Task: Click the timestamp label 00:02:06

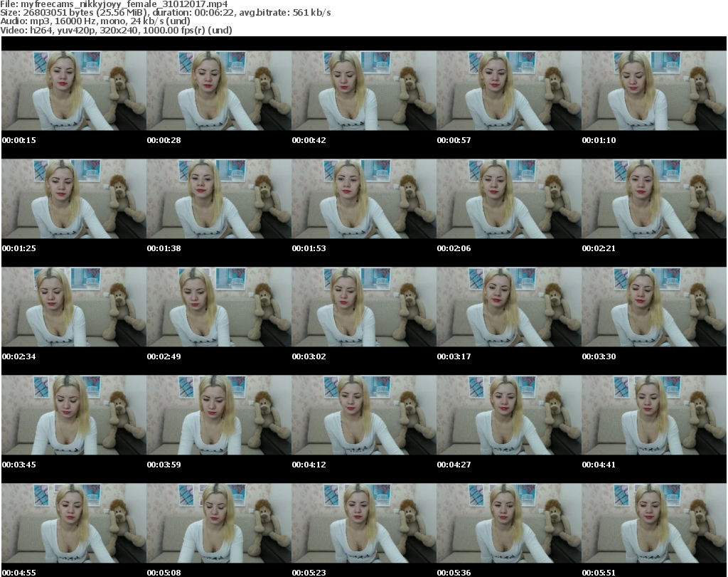Action: click(x=454, y=248)
